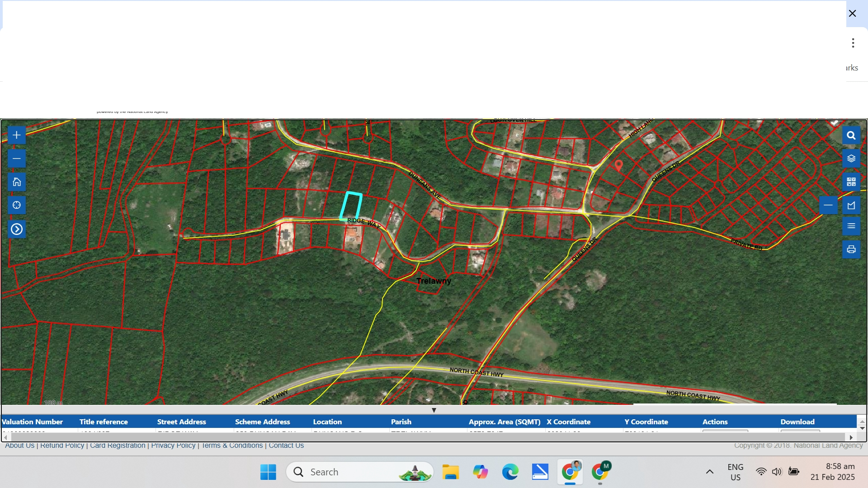Sort by Title reference column
The width and height of the screenshot is (868, 488).
tap(104, 422)
